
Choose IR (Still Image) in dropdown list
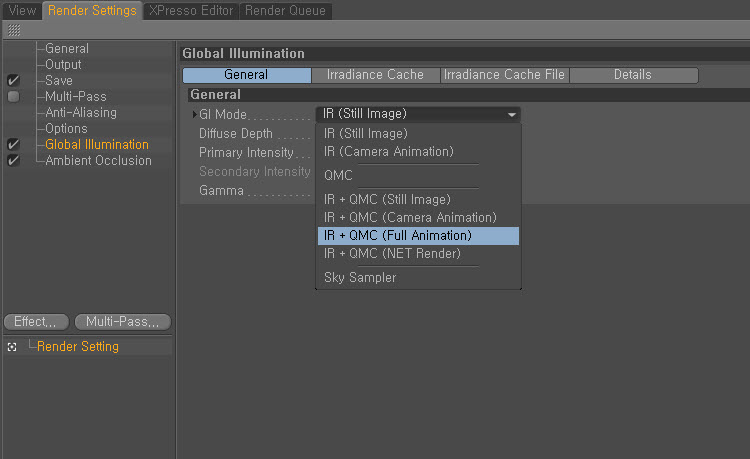pyautogui.click(x=418, y=133)
